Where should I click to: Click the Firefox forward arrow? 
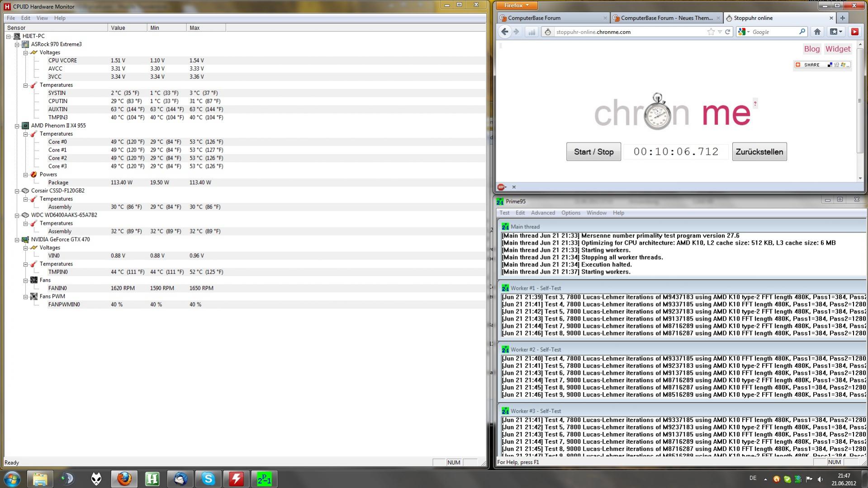(516, 32)
